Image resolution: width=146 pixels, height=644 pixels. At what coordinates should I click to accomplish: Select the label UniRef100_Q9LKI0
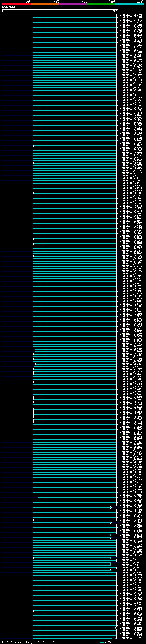tap(131, 50)
